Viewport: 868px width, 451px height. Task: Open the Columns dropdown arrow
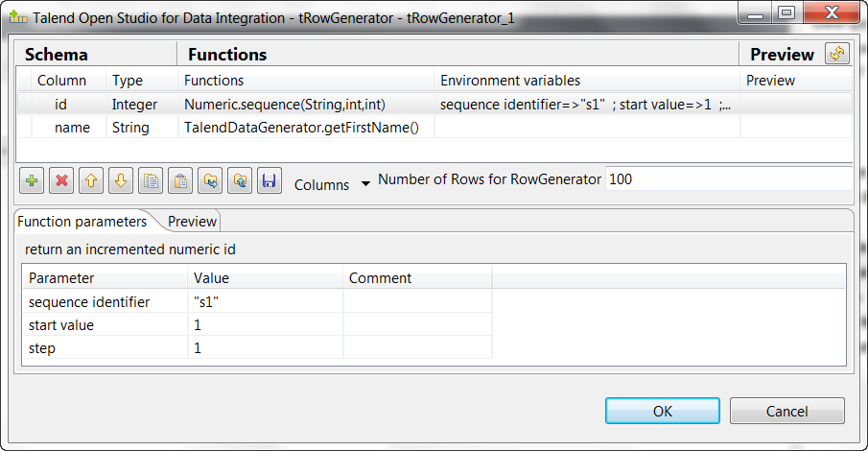365,184
